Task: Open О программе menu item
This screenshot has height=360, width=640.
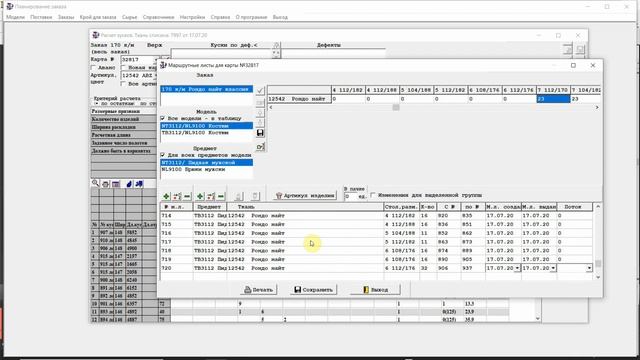Action: point(251,17)
